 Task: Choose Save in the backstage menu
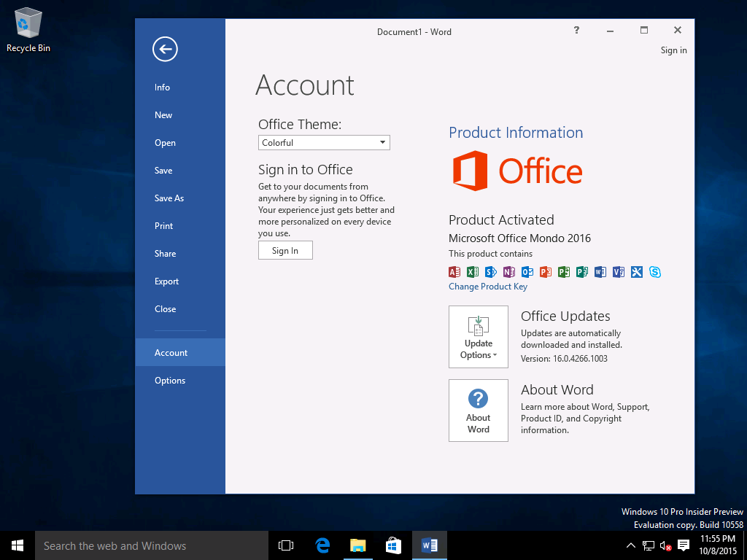180,171
